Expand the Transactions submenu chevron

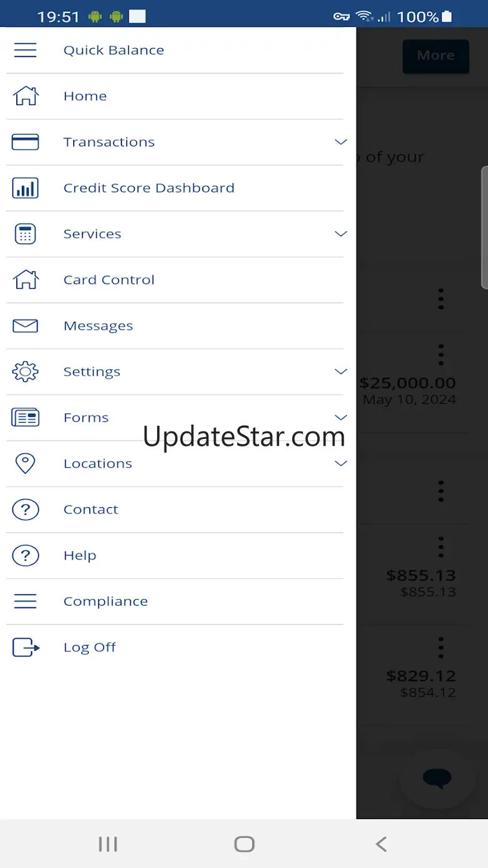[x=341, y=142]
